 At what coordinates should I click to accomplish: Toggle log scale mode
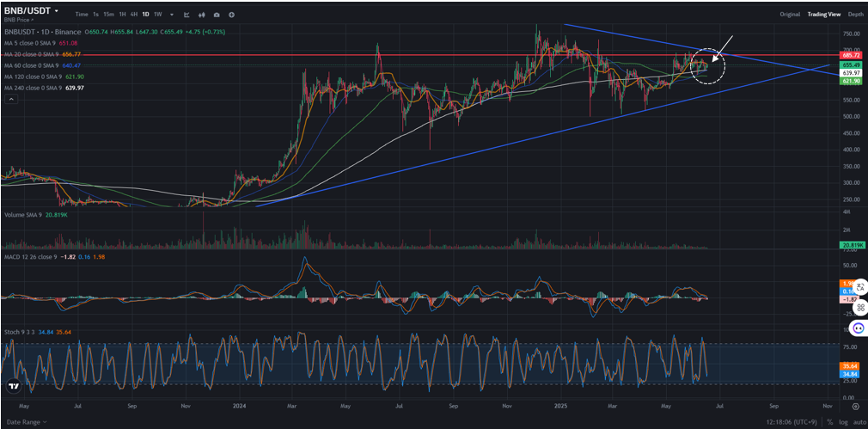coord(842,422)
